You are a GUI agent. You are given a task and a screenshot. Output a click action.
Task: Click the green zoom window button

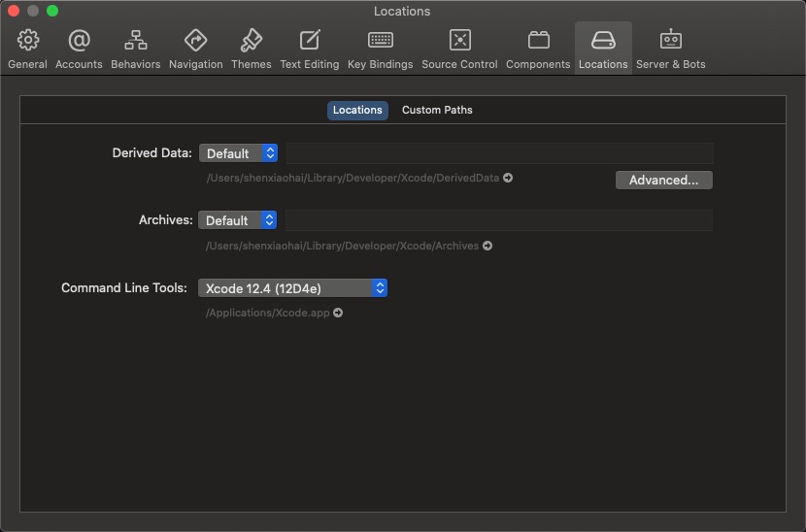[x=52, y=11]
